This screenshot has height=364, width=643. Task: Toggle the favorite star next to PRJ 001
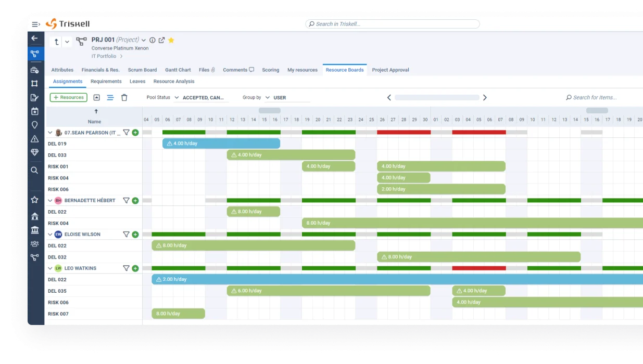[171, 40]
